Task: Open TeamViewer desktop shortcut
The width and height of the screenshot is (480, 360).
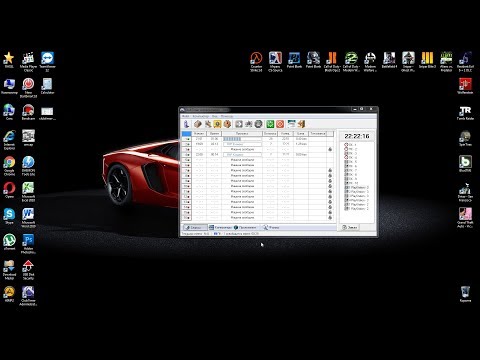Action: pyautogui.click(x=47, y=62)
